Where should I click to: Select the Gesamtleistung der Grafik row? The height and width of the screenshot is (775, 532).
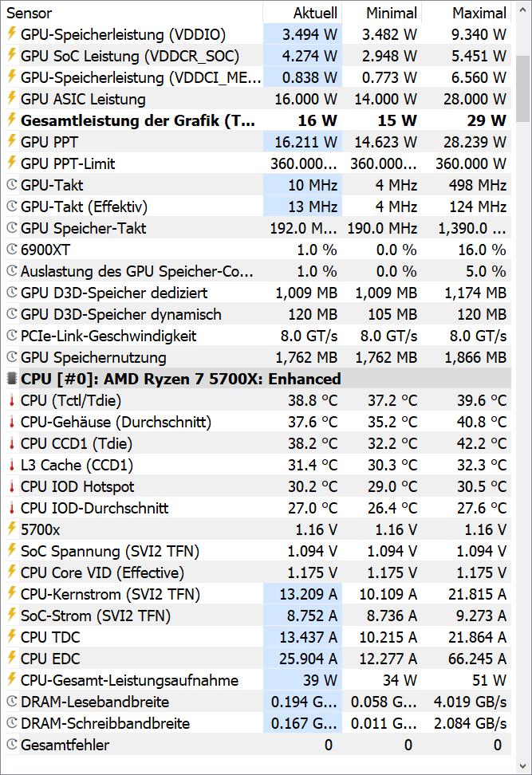coord(258,120)
